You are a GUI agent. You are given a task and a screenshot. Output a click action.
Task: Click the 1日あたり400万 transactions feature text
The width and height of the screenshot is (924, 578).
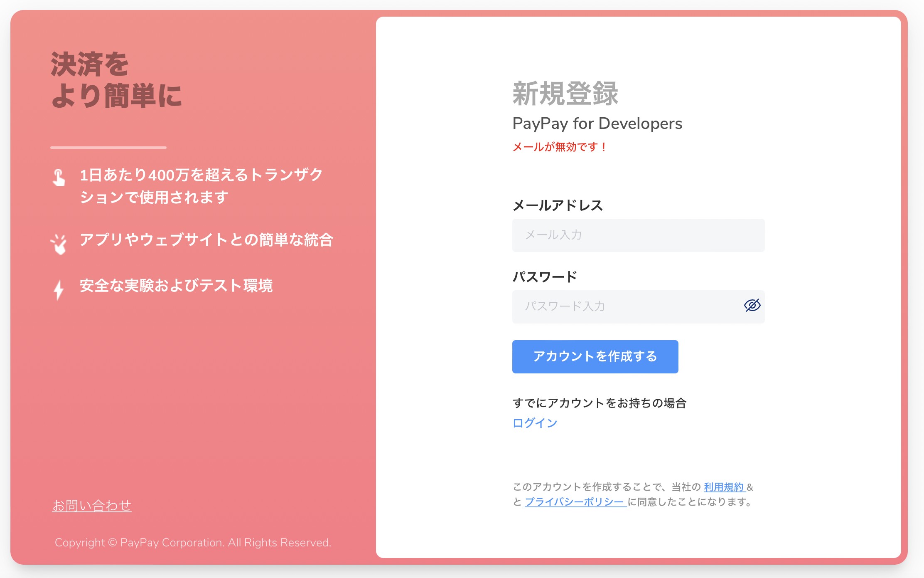point(201,186)
